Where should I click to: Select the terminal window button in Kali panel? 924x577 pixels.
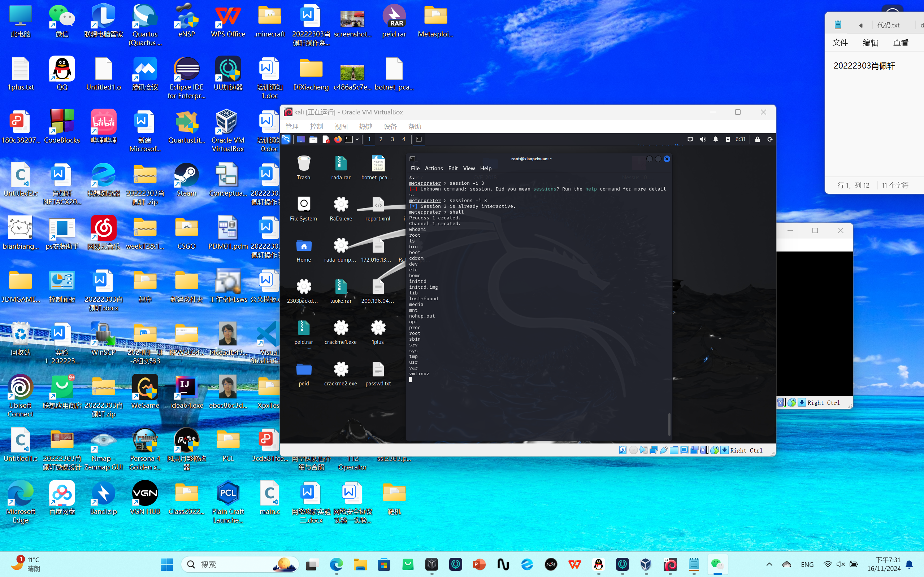pos(418,139)
